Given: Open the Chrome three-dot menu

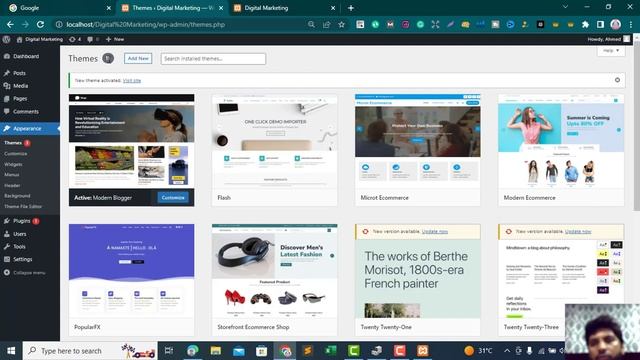Looking at the screenshot, I should (631, 24).
